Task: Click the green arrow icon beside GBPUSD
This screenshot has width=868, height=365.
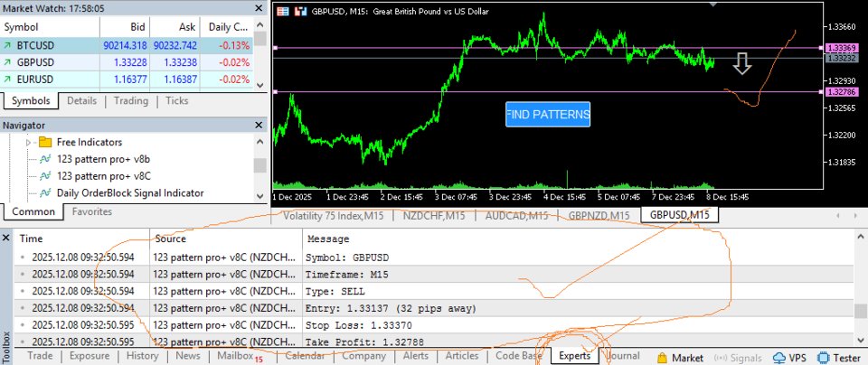Action: (7, 62)
